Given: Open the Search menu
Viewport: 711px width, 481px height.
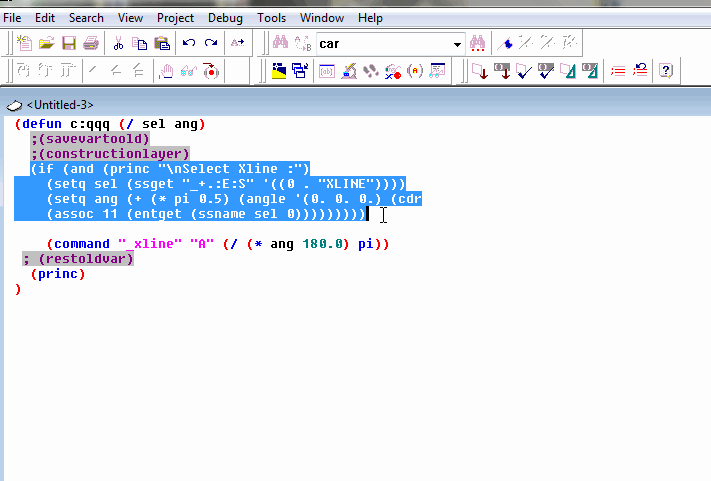Looking at the screenshot, I should [x=86, y=18].
